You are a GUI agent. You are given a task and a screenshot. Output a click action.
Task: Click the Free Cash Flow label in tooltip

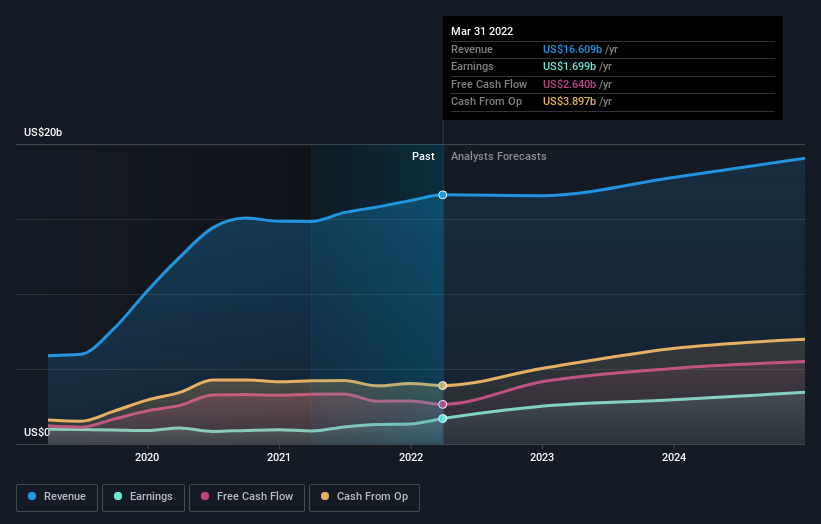(489, 84)
